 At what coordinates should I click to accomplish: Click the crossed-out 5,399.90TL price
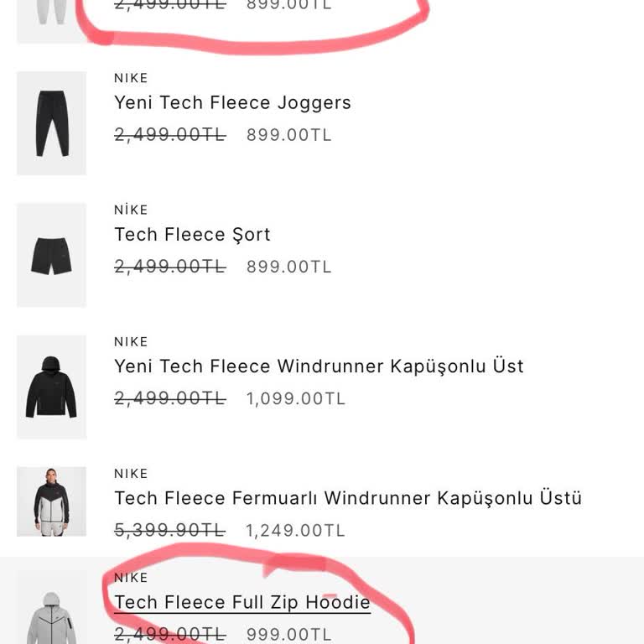[x=169, y=531]
